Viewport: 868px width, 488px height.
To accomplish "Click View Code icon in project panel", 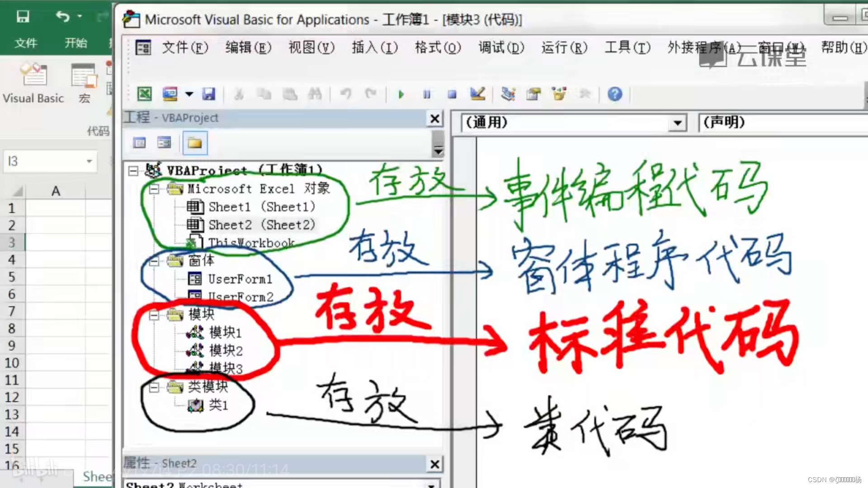I will click(x=139, y=143).
